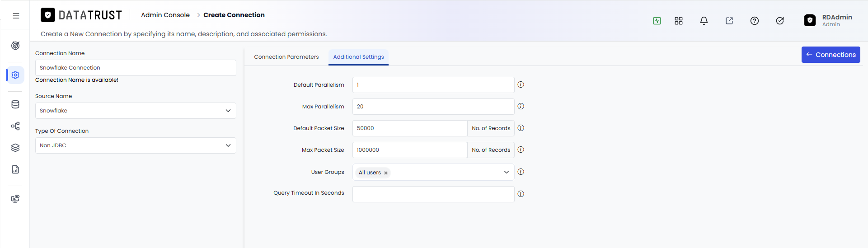Open the monitor settings sidebar icon
This screenshot has width=868, height=248.
pos(15,199)
